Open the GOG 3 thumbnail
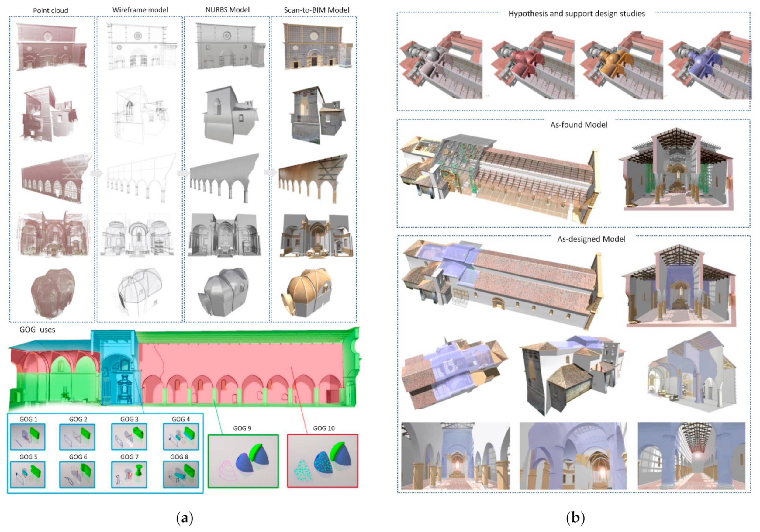 (129, 437)
